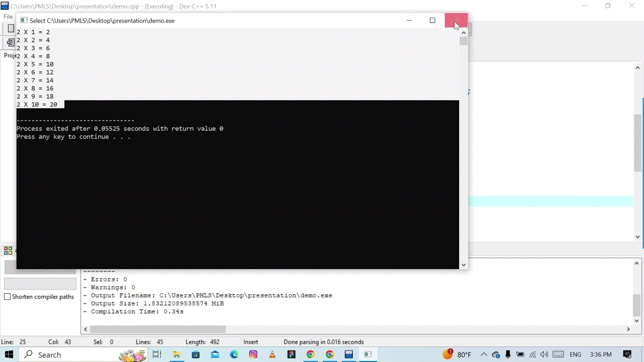The height and width of the screenshot is (362, 644).
Task: Click the compile log scroll down arrow
Action: pos(636,321)
